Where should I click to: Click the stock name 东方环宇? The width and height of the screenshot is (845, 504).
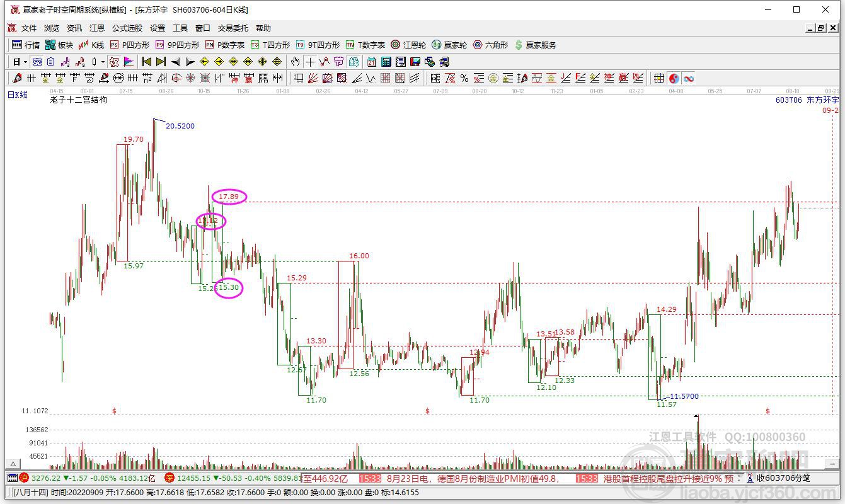coord(823,100)
